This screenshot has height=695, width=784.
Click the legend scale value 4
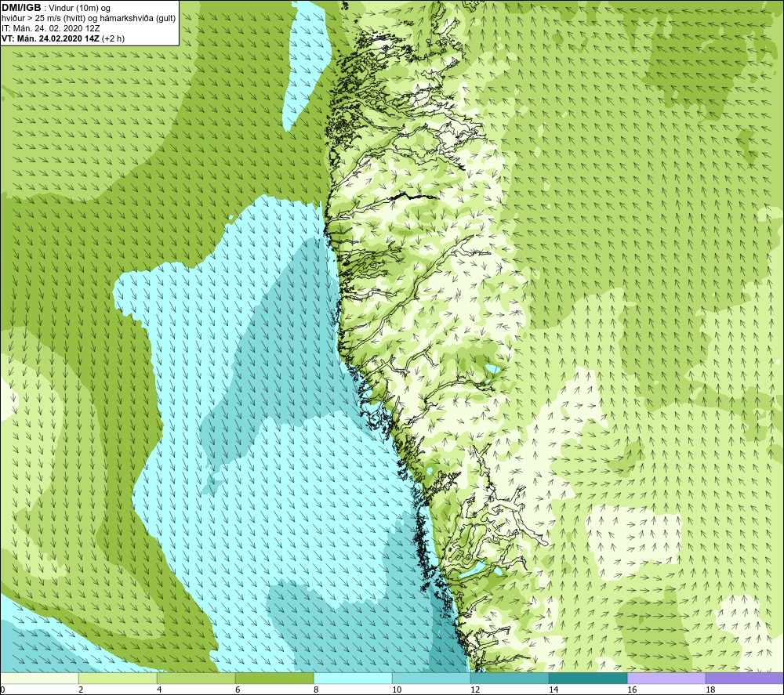click(159, 690)
